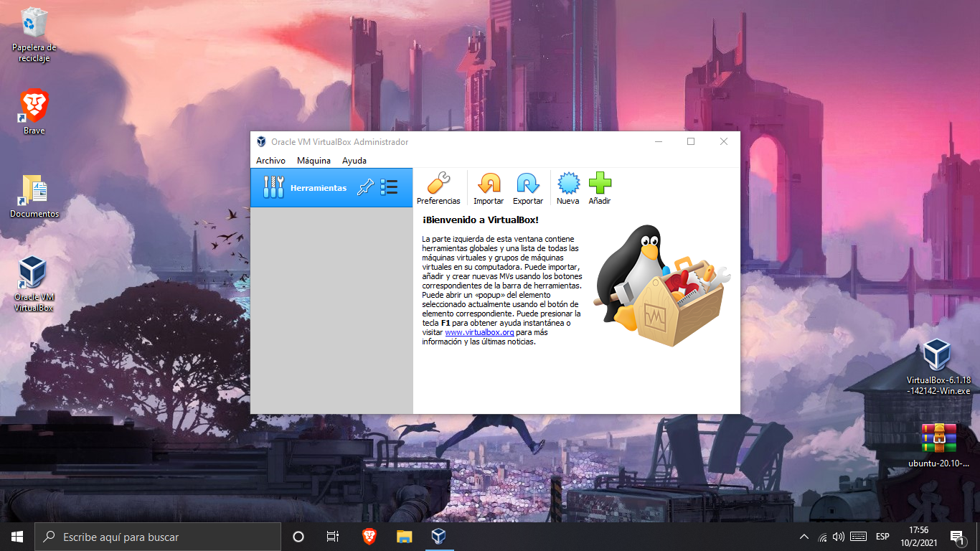Image resolution: width=980 pixels, height=551 pixels.
Task: Click the Cortana circle icon
Action: (298, 537)
